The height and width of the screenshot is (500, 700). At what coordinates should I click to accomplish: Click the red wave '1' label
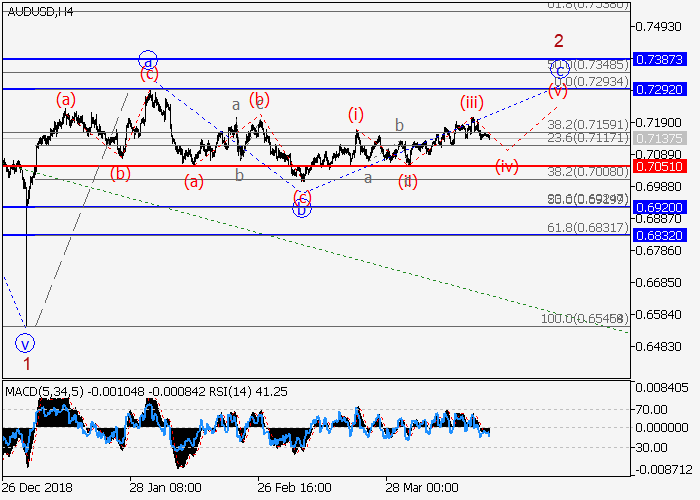[x=26, y=365]
